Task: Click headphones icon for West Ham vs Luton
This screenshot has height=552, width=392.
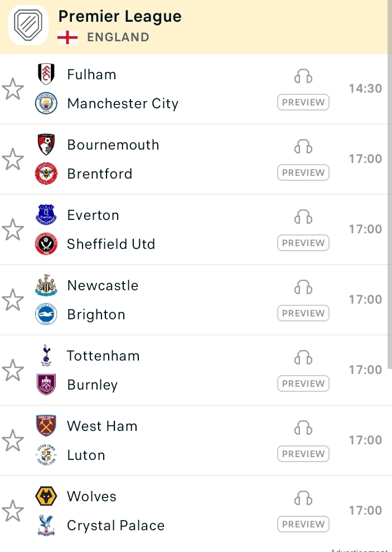Action: pyautogui.click(x=303, y=428)
